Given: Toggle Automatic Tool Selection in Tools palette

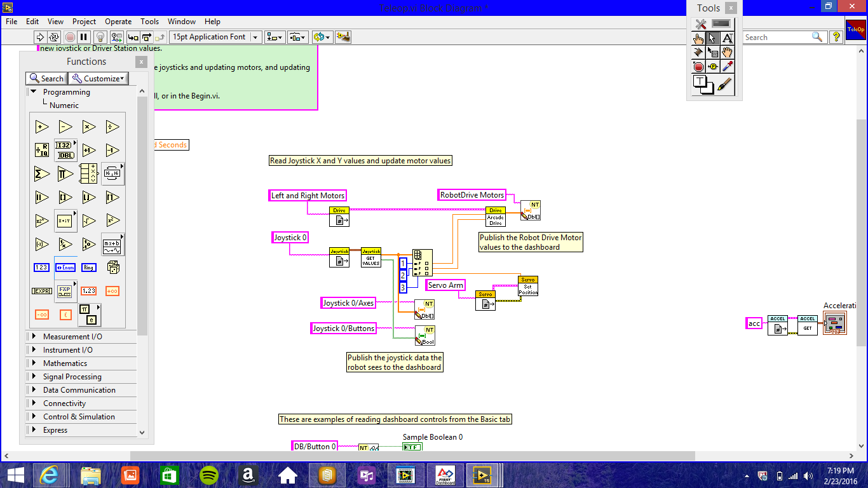Looking at the screenshot, I should 714,24.
